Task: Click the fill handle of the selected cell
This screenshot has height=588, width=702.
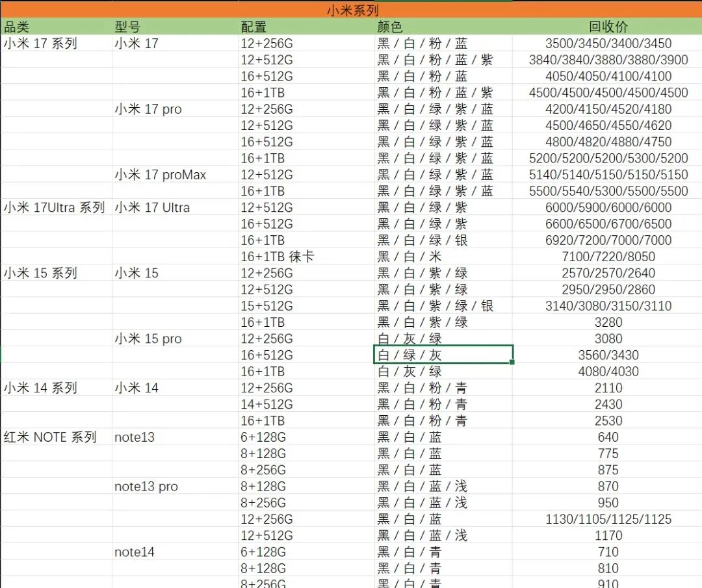Action: pyautogui.click(x=512, y=362)
